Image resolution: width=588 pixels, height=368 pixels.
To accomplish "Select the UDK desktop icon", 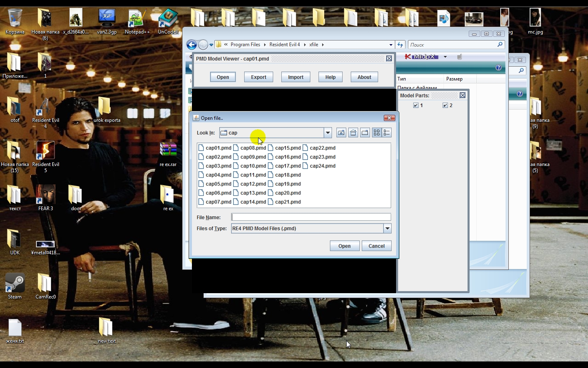I will (x=15, y=242).
